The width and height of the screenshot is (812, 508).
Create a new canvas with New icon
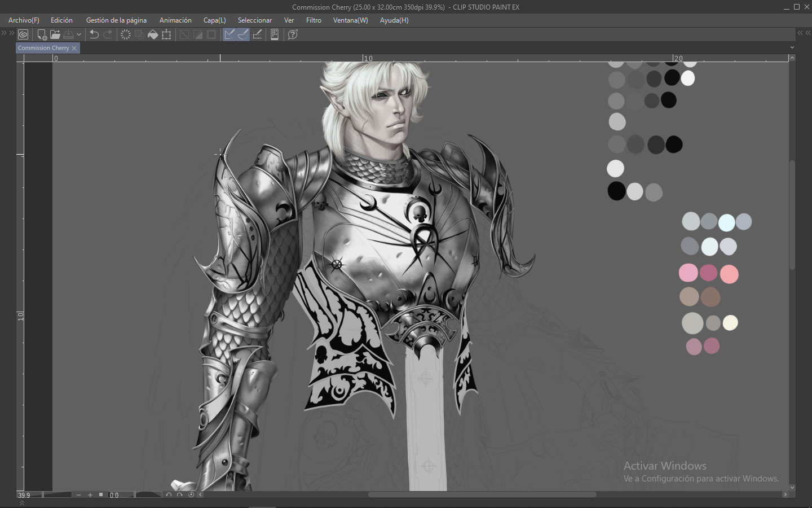tap(42, 34)
